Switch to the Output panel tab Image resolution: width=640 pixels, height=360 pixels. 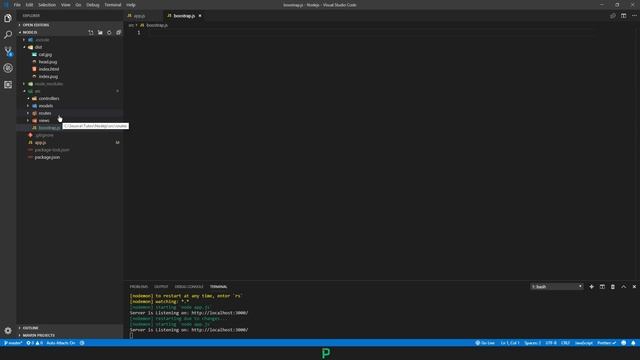(161, 287)
